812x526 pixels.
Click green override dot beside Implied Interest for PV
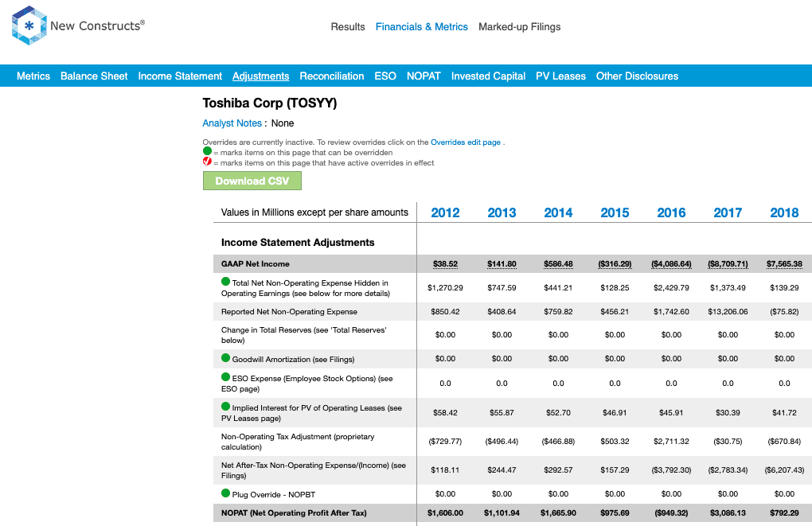pyautogui.click(x=225, y=407)
